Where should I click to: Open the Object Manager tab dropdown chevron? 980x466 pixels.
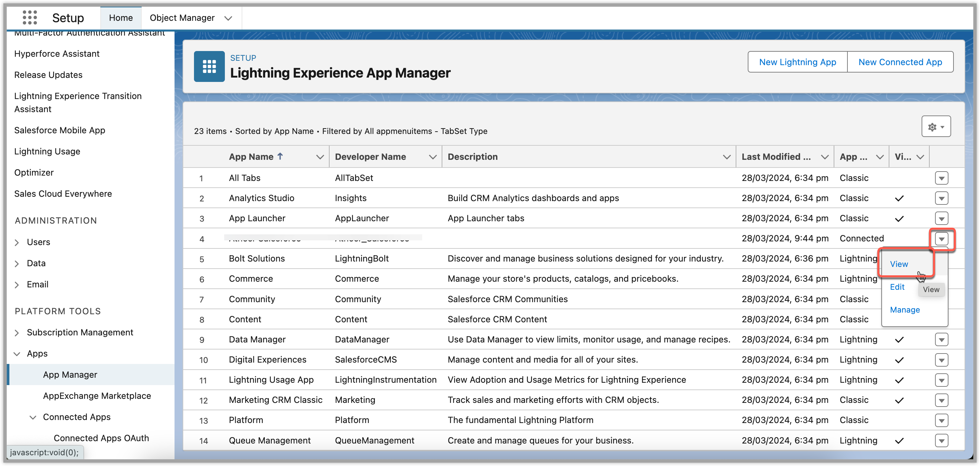[228, 18]
